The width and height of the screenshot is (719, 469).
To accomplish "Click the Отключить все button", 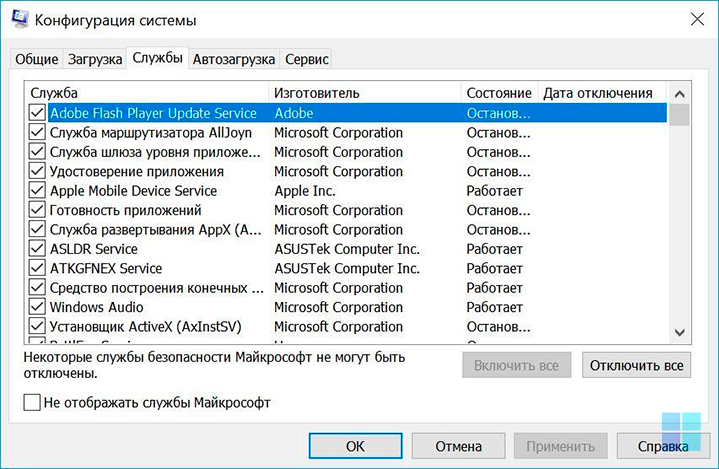I will (x=636, y=365).
